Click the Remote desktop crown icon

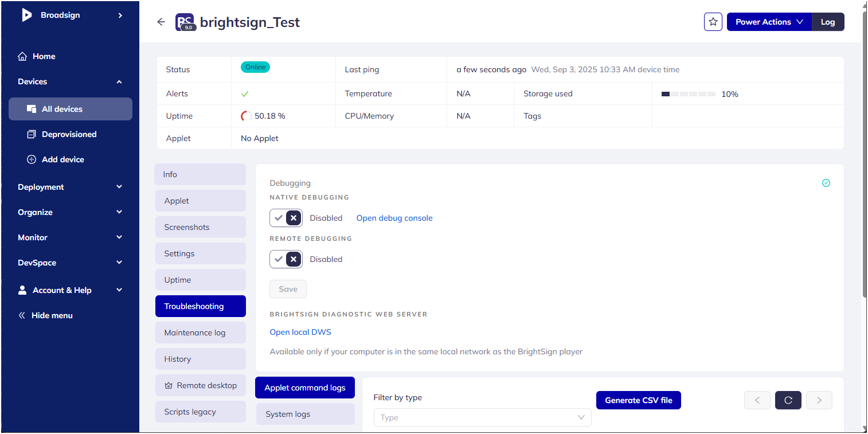point(169,385)
